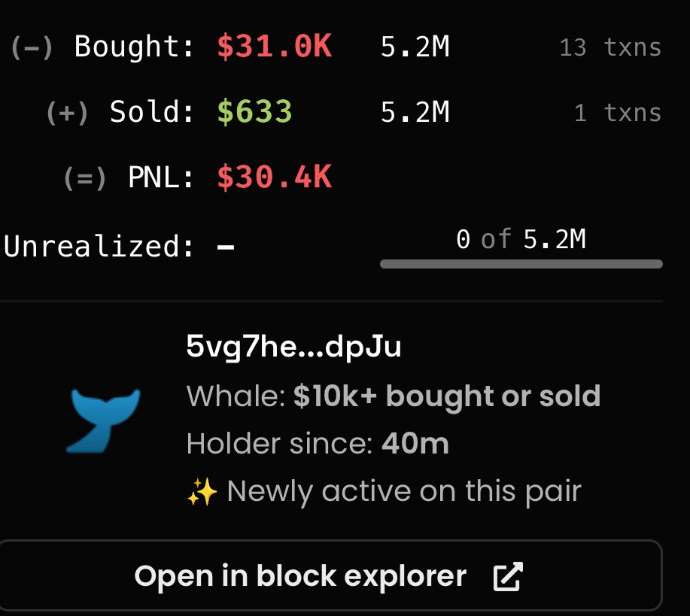This screenshot has width=690, height=616.
Task: Click "Whale: $10k+ bought or sold" text
Action: pos(394,396)
